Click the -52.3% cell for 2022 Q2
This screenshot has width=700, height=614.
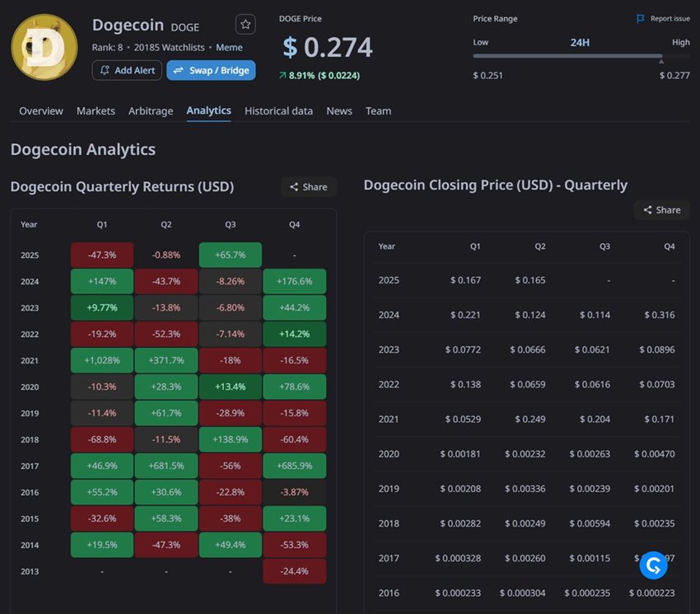166,335
